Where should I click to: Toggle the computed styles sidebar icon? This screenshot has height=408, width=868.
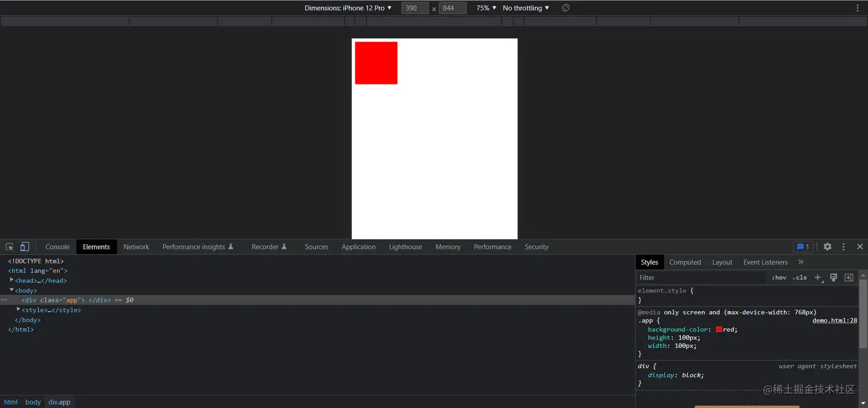(x=849, y=278)
